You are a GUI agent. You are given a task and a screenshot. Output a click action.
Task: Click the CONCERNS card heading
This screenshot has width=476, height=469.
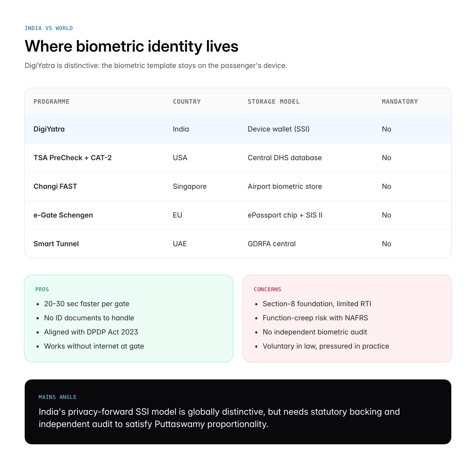click(267, 289)
